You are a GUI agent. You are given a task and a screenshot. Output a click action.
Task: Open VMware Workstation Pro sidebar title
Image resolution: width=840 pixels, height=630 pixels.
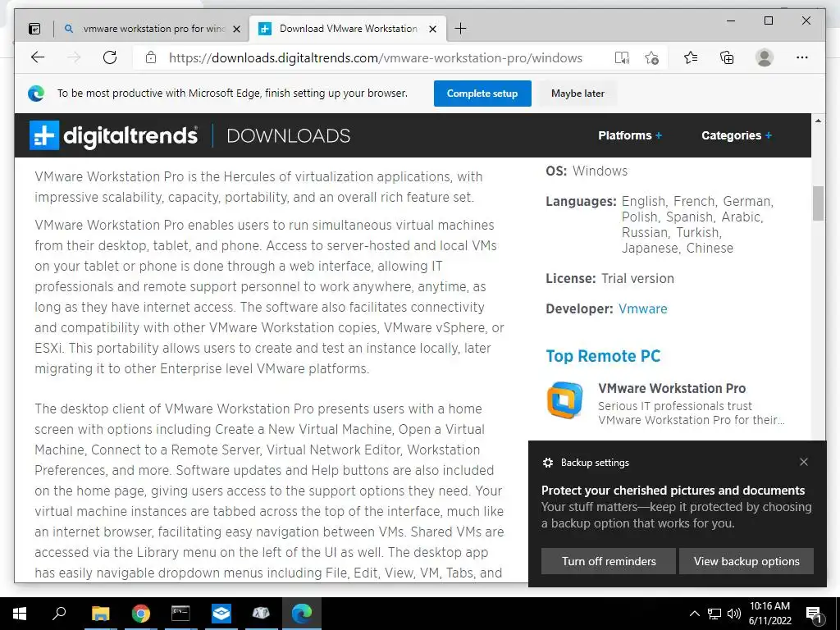pos(672,388)
